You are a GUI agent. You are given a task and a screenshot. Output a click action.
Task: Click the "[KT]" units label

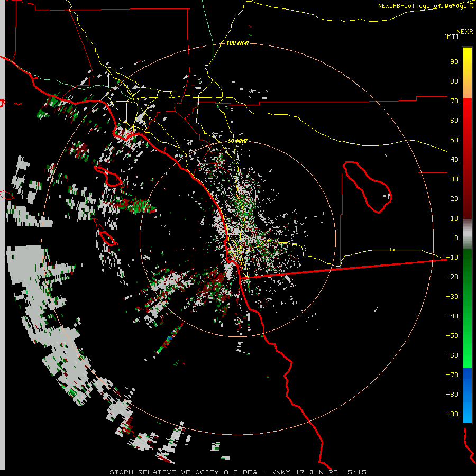pyautogui.click(x=452, y=36)
